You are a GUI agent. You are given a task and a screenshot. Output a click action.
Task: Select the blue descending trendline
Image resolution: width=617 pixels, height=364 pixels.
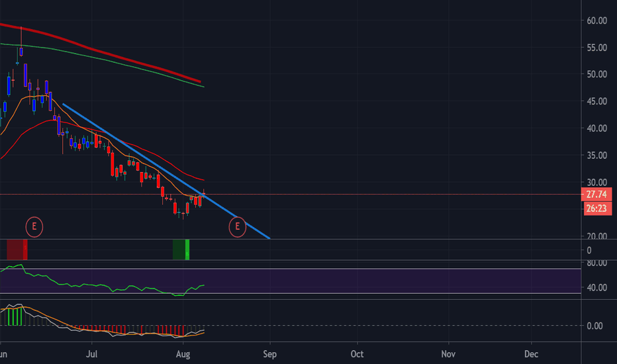tap(166, 170)
